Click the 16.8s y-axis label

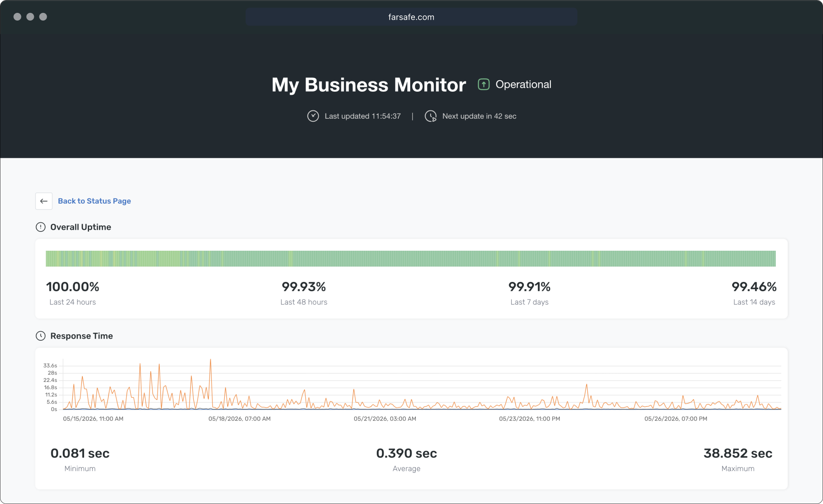coord(51,387)
